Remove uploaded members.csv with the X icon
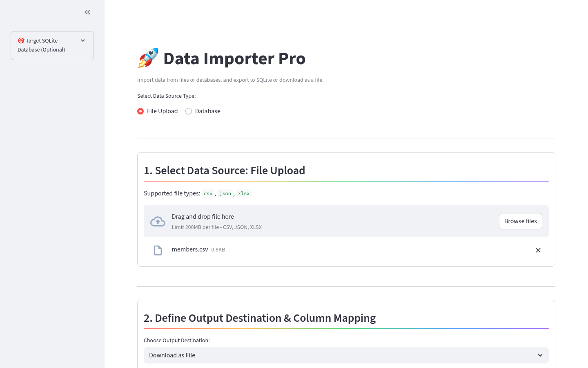Image resolution: width=588 pixels, height=368 pixels. (538, 250)
